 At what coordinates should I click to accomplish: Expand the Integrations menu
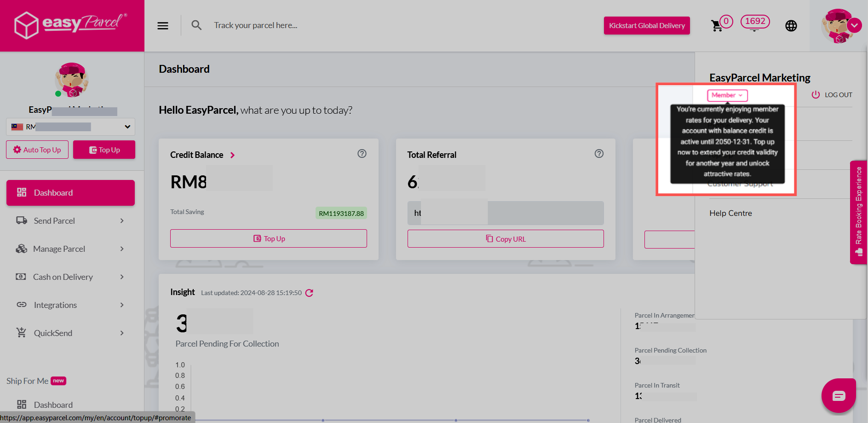(70, 305)
